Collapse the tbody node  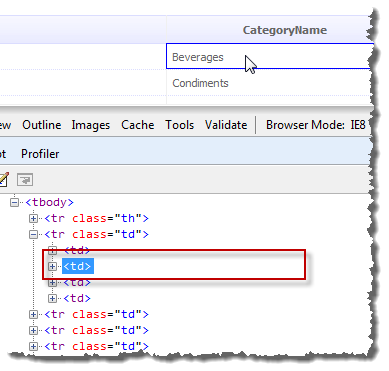pyautogui.click(x=14, y=202)
